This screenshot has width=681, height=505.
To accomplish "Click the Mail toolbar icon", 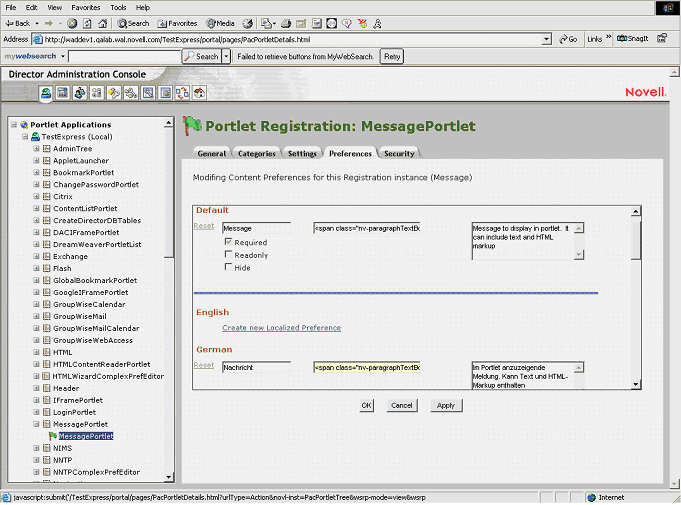I will tap(268, 23).
